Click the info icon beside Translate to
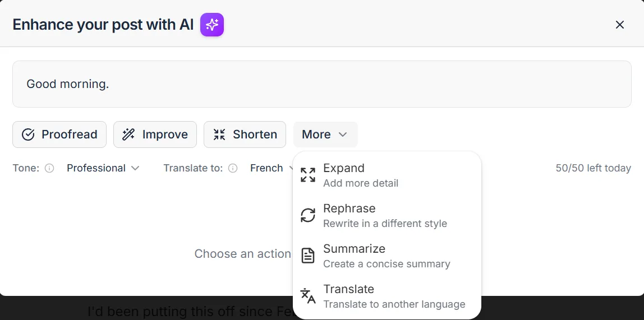Image resolution: width=644 pixels, height=320 pixels. pos(233,168)
